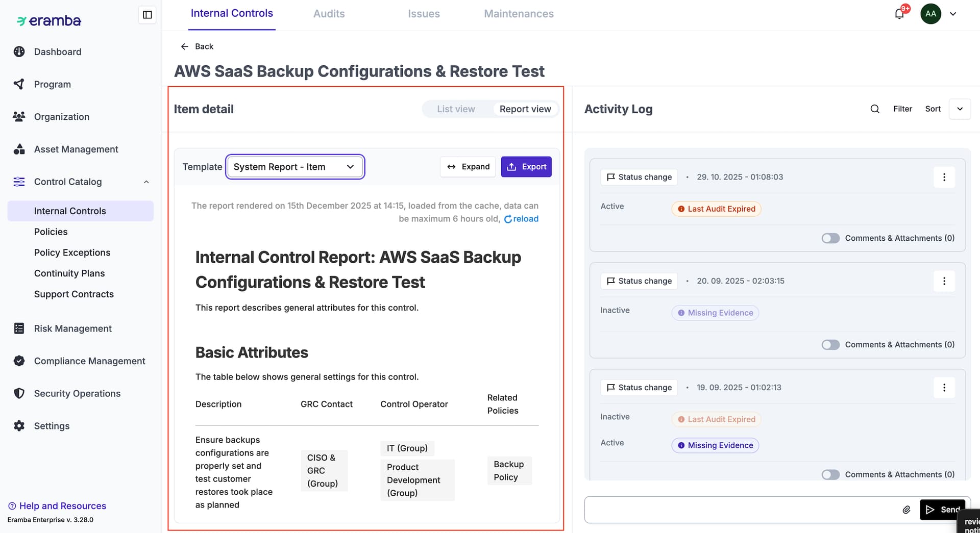Click the back arrow icon
The width and height of the screenshot is (980, 533).
(184, 46)
